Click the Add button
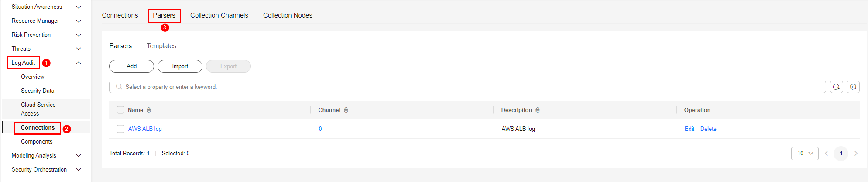The image size is (868, 182). coord(131,66)
